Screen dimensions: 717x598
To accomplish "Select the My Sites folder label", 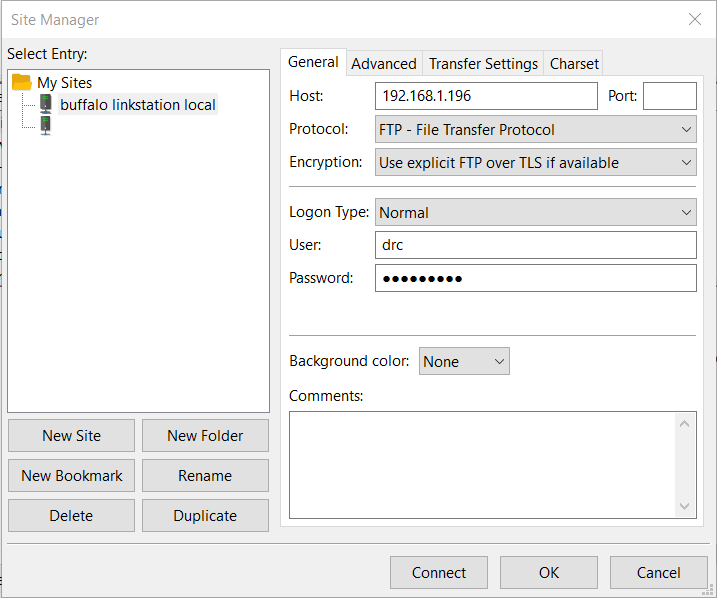I will click(x=64, y=83).
